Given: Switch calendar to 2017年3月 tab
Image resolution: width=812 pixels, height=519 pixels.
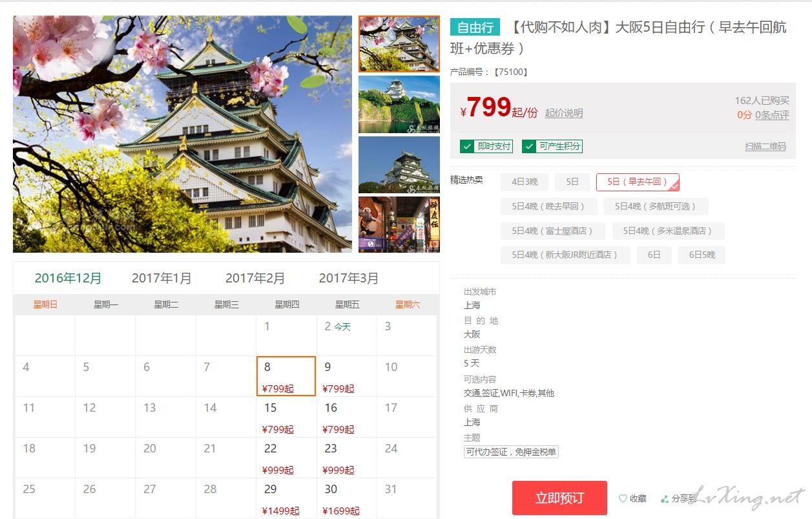Looking at the screenshot, I should 349,278.
